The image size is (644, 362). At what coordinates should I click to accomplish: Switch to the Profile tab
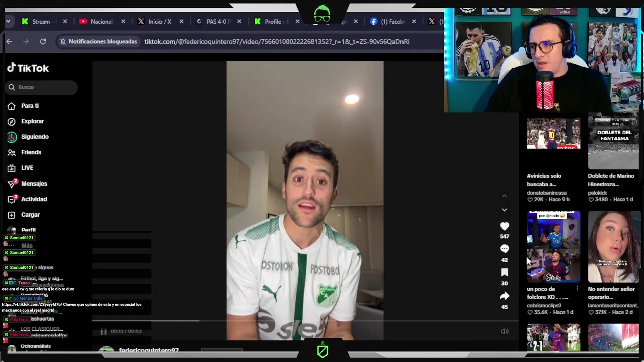click(277, 22)
